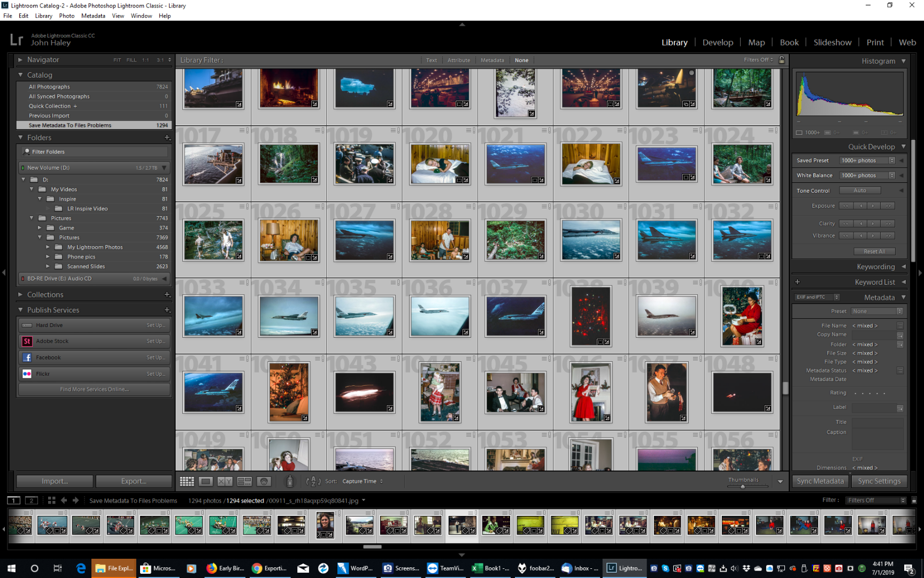
Task: Collapse the Catalog panel
Action: (20, 75)
